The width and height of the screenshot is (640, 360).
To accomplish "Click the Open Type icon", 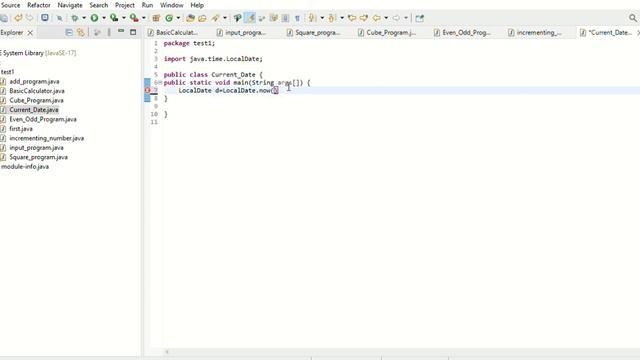I will coord(190,18).
